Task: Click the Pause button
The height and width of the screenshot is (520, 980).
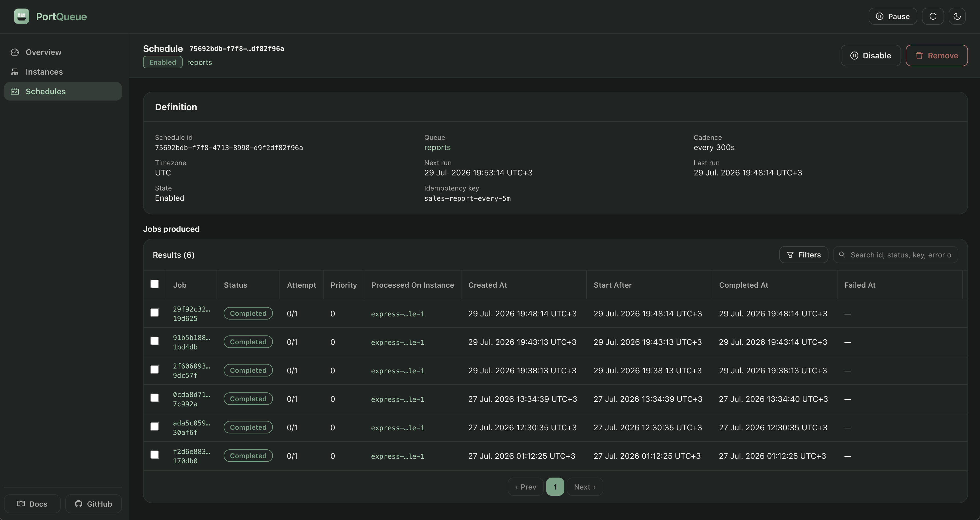Action: [893, 16]
